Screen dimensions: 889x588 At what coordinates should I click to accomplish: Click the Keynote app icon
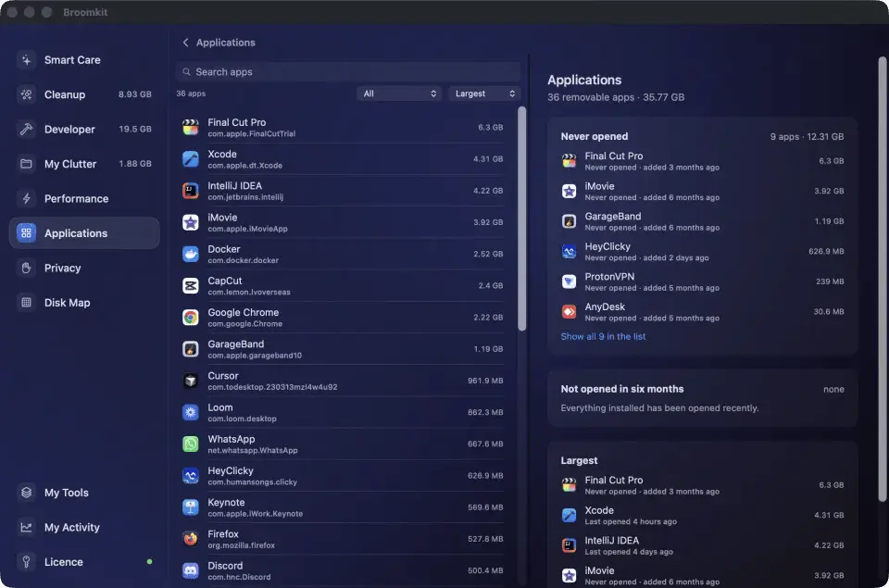191,507
